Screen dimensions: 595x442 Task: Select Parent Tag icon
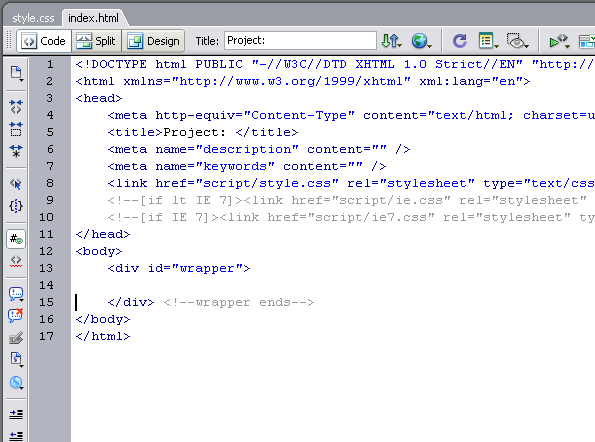point(16,184)
